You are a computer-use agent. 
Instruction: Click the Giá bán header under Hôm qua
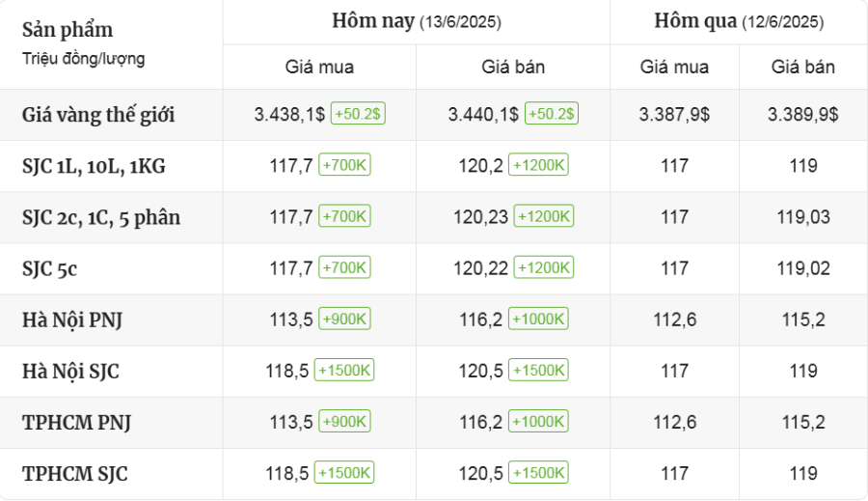point(803,68)
